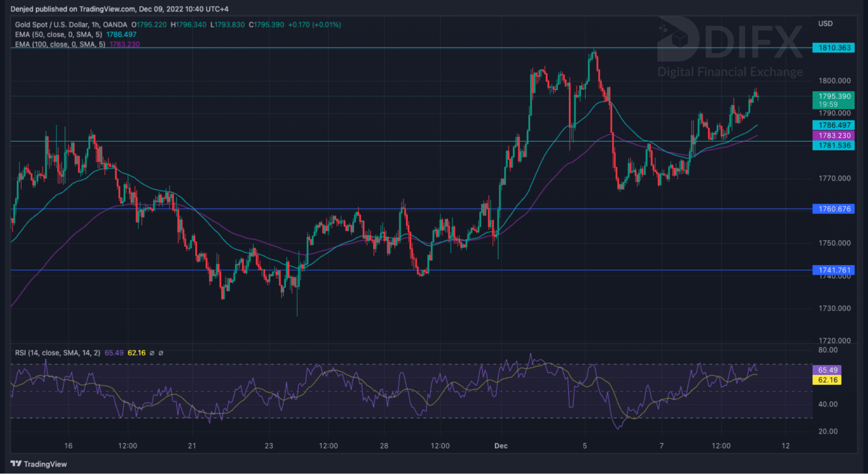This screenshot has height=474, width=868.
Task: Click the USD currency label
Action: click(x=825, y=23)
